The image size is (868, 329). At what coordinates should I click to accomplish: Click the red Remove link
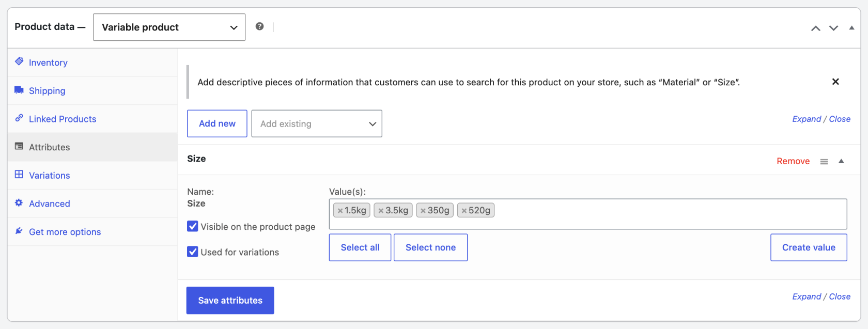pos(793,161)
